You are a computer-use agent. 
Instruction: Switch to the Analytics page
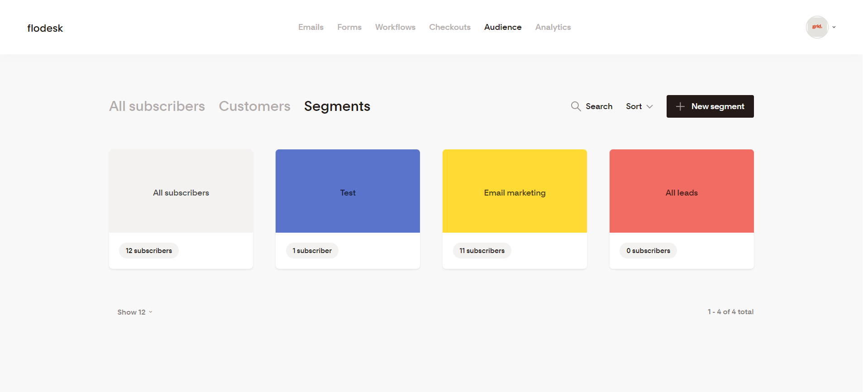coord(553,27)
